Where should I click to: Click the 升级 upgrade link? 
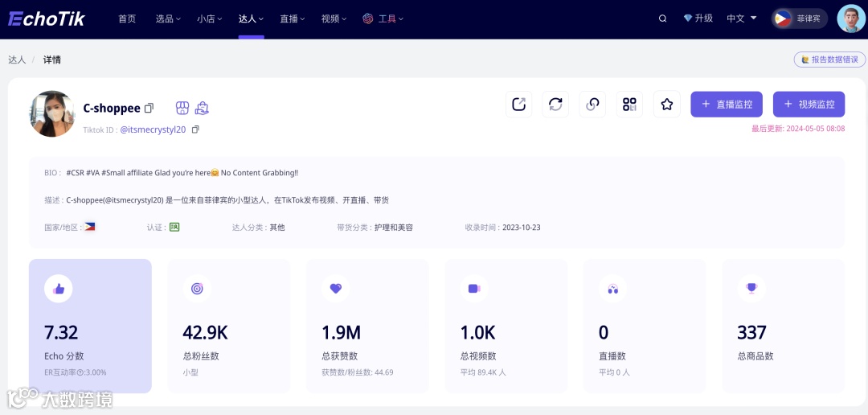click(704, 18)
